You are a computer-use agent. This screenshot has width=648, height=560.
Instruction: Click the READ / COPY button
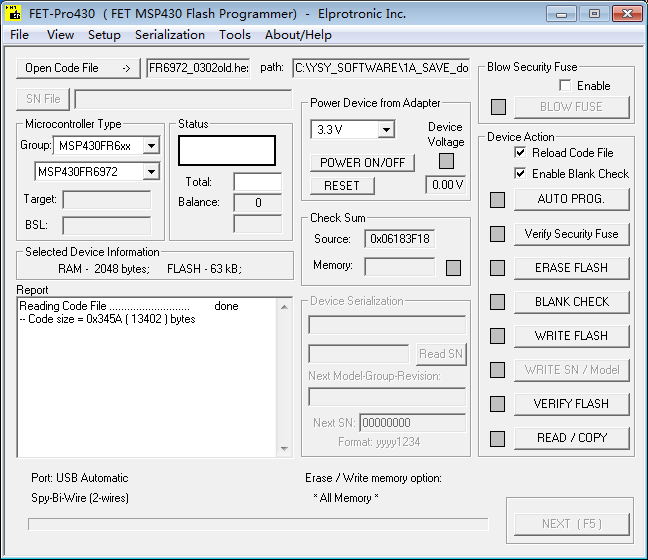click(572, 438)
